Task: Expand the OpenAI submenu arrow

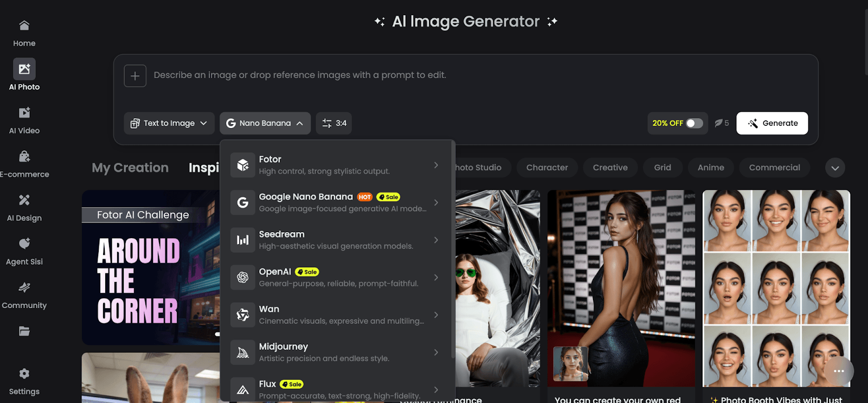Action: [x=436, y=277]
